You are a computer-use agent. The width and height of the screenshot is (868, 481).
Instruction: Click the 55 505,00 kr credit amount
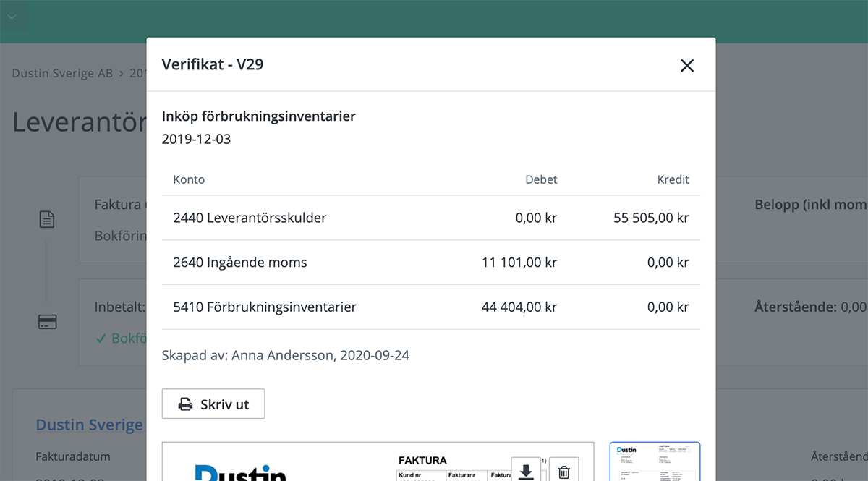651,218
